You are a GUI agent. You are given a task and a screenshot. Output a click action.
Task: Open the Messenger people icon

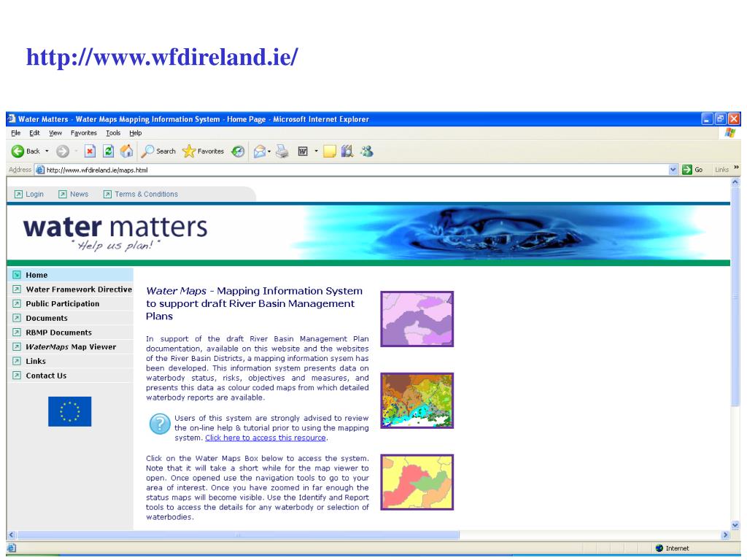[x=367, y=152]
